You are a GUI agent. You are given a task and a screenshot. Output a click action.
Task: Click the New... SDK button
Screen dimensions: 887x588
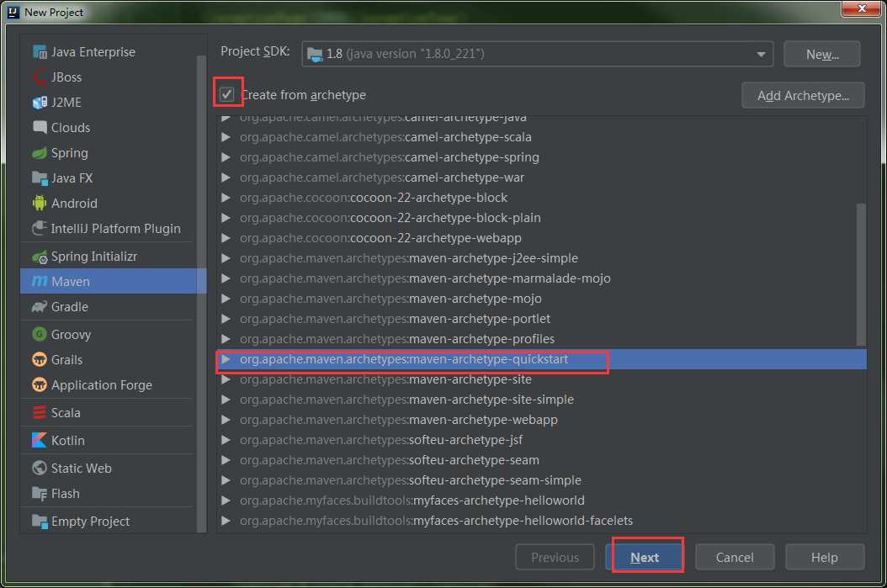[822, 55]
